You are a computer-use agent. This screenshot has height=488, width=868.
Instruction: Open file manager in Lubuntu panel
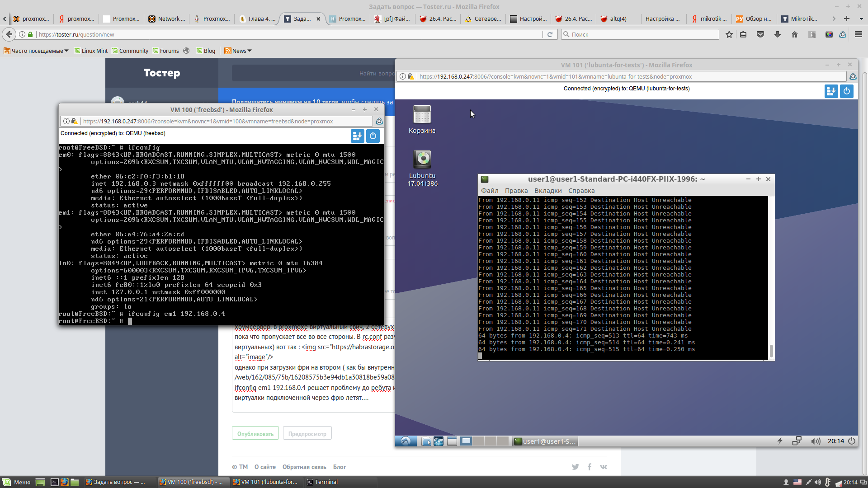[x=426, y=441]
